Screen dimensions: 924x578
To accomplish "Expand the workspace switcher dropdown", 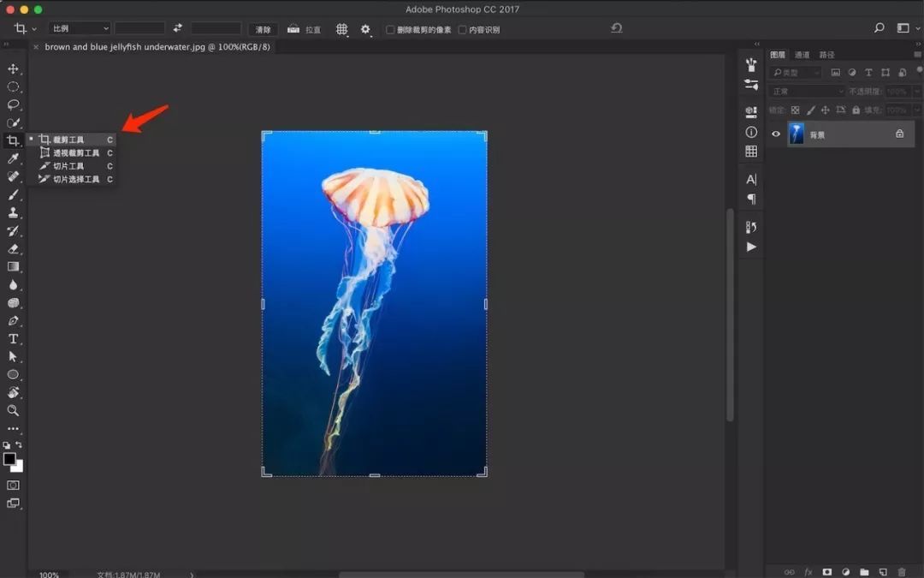I will click(906, 28).
